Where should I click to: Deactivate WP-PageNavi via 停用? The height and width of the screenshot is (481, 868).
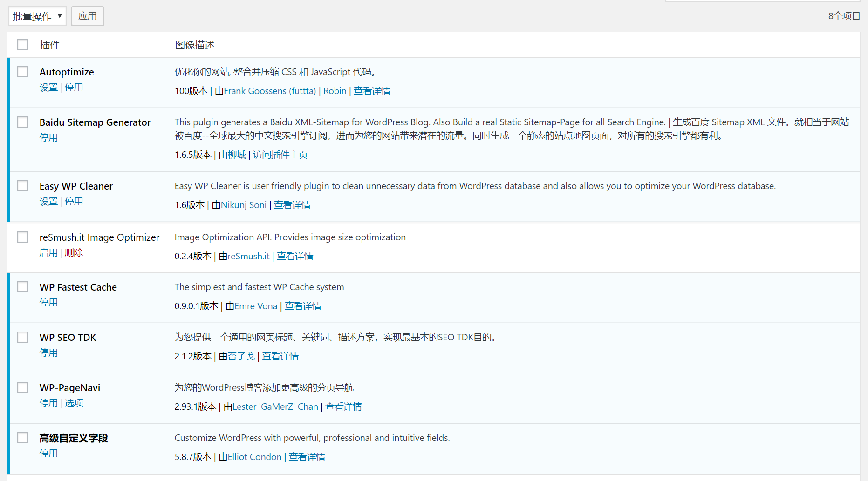coord(48,403)
